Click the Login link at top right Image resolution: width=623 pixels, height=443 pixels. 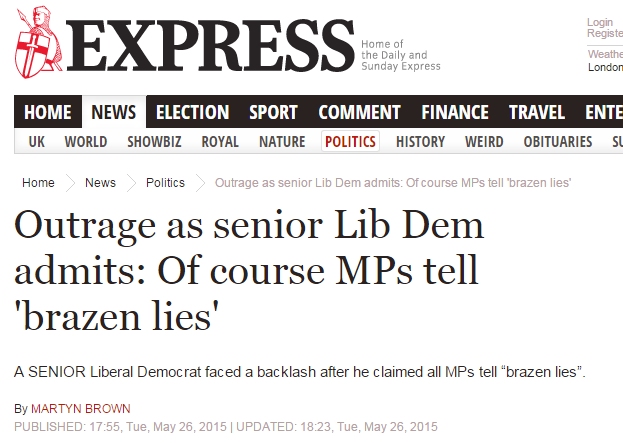point(600,22)
